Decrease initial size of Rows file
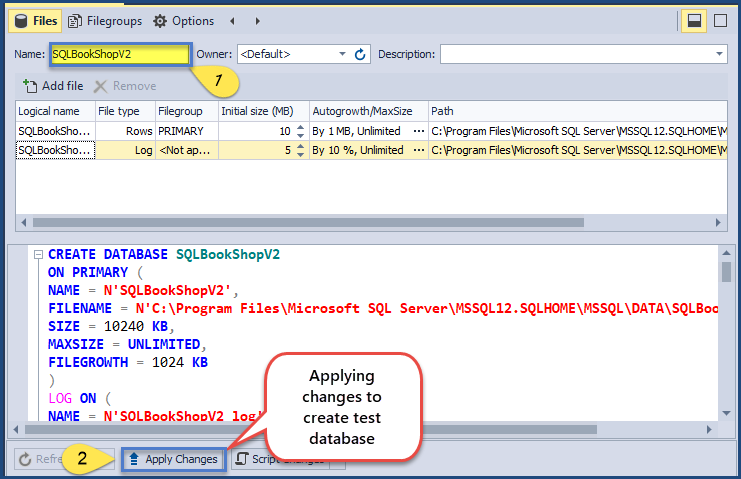The image size is (741, 479). point(301,136)
